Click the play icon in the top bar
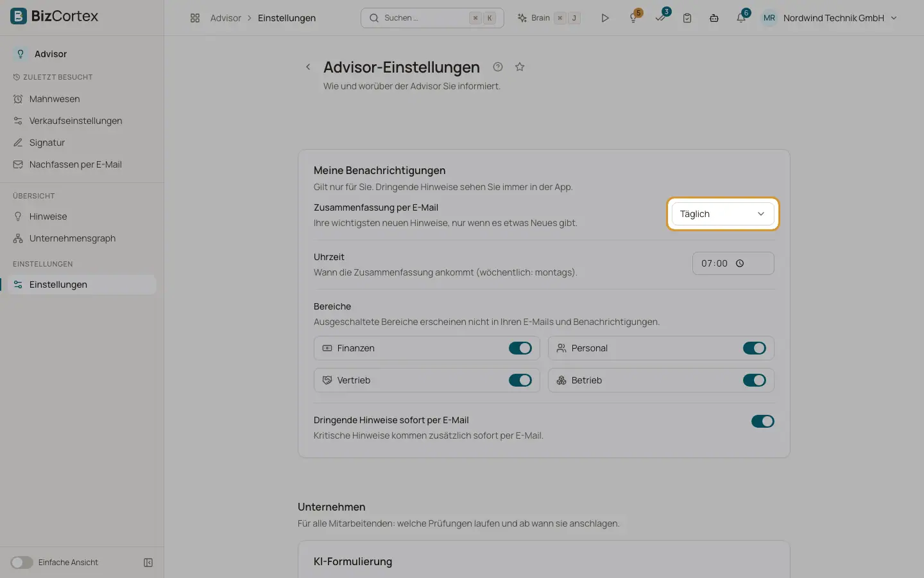Image resolution: width=924 pixels, height=578 pixels. point(605,18)
